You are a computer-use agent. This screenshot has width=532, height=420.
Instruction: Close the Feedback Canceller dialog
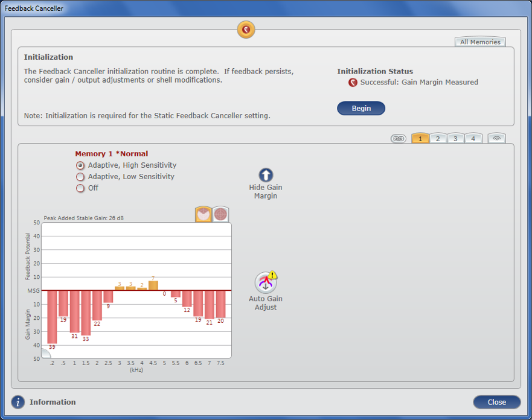(x=497, y=402)
